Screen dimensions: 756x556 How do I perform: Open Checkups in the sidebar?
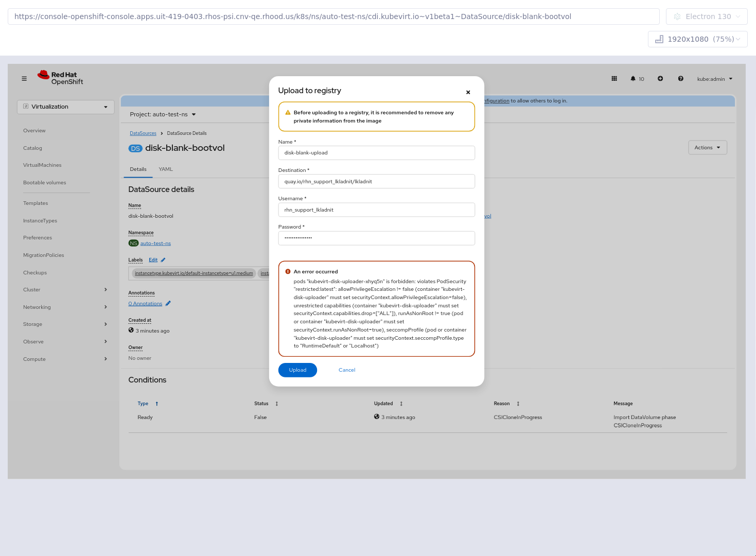[x=35, y=273]
